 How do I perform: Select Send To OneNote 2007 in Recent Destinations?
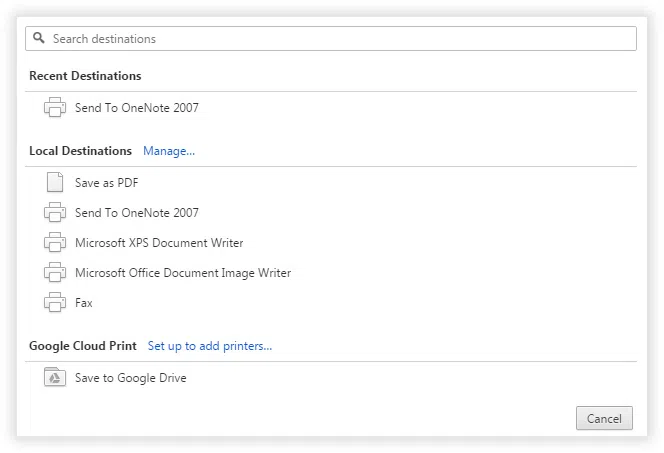pyautogui.click(x=136, y=108)
